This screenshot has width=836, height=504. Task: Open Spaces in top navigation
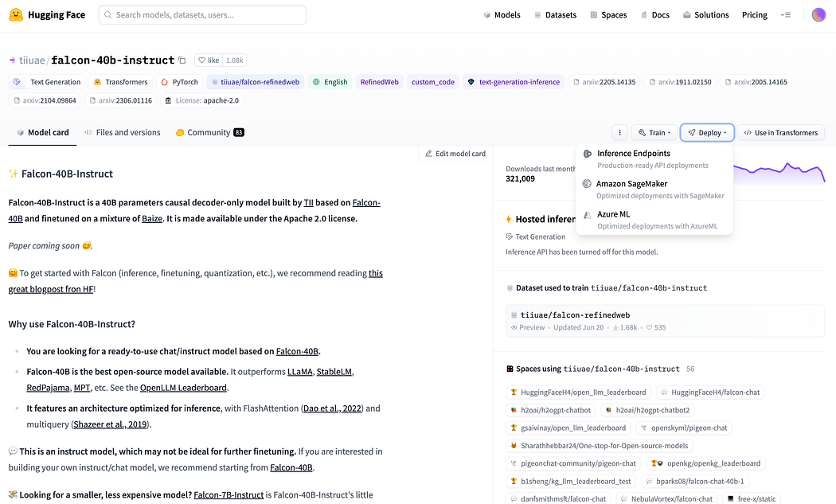pyautogui.click(x=608, y=15)
